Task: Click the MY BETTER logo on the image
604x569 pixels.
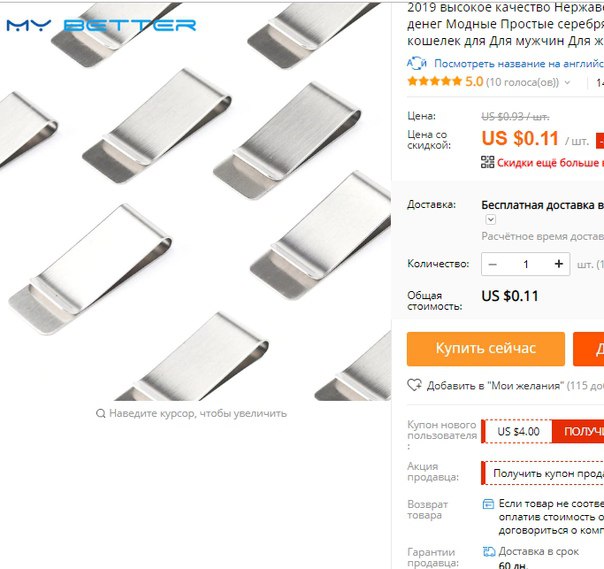Action: click(101, 25)
